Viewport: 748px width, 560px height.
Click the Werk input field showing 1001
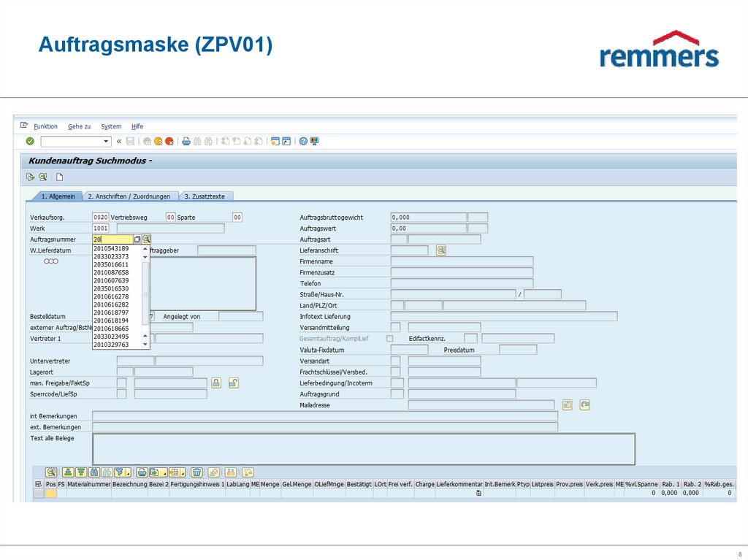click(101, 229)
